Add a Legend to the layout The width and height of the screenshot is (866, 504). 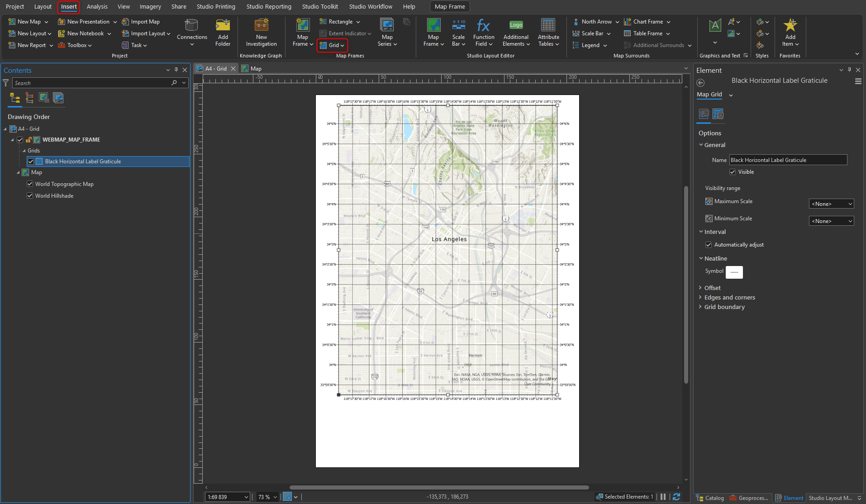589,45
